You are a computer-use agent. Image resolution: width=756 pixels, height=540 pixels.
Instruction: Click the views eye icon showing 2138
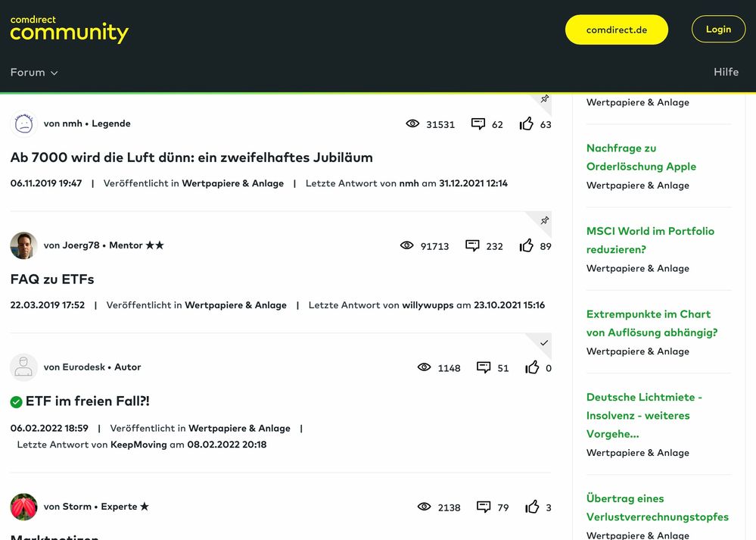pos(424,506)
